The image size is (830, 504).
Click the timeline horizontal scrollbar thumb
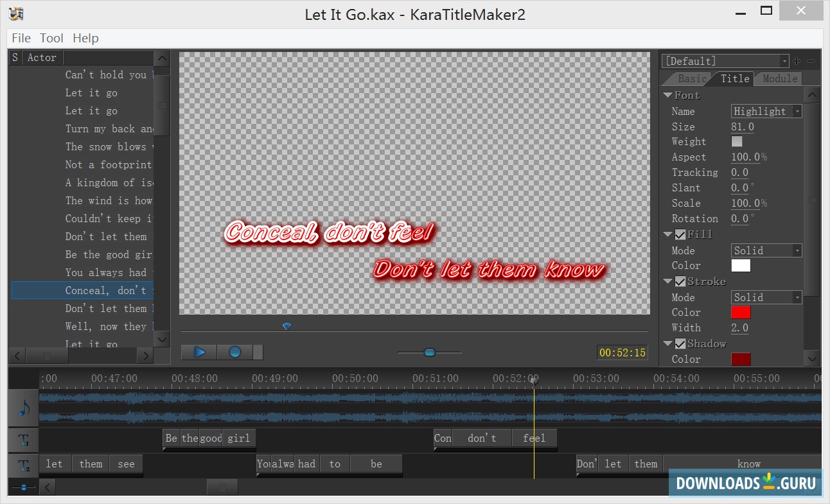tap(222, 487)
